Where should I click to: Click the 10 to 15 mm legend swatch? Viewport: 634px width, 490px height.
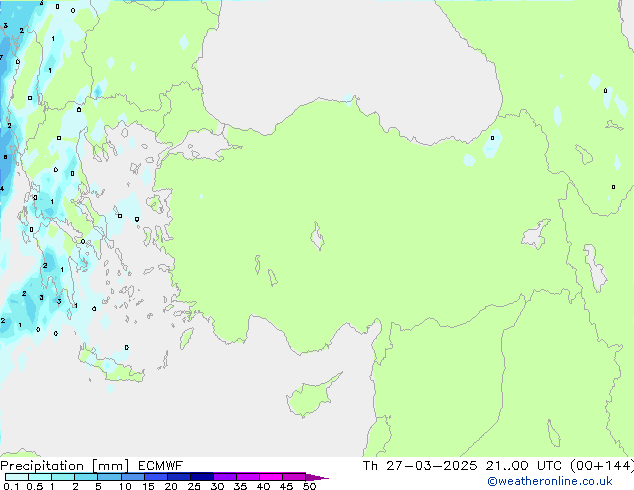coord(133,477)
